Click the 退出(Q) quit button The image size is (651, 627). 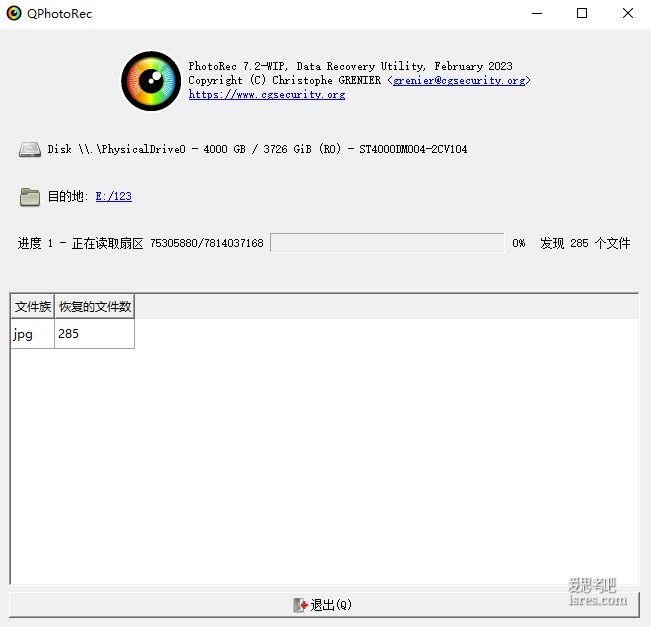point(324,605)
